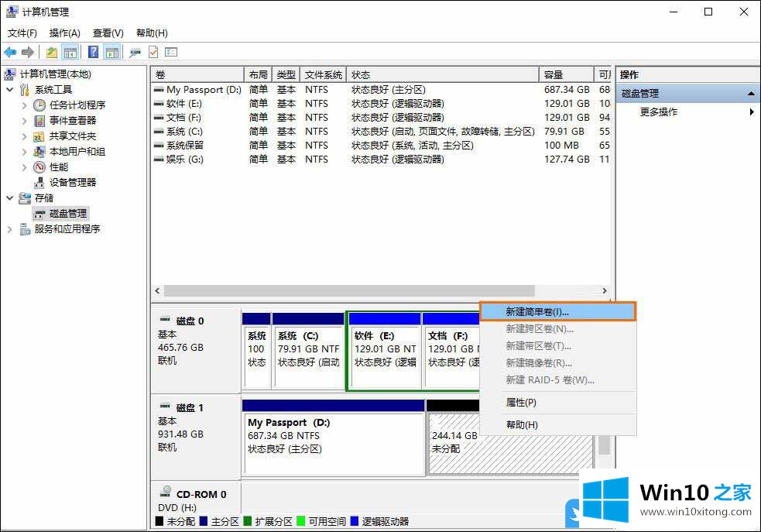Collapse the 存储 tree section
The width and height of the screenshot is (761, 532).
[10, 198]
